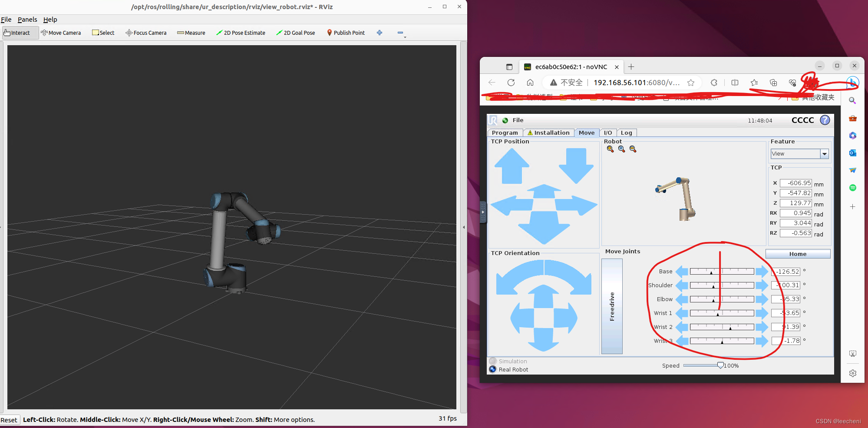This screenshot has height=428, width=868.
Task: Activate the Move Camera tool
Action: click(x=61, y=33)
